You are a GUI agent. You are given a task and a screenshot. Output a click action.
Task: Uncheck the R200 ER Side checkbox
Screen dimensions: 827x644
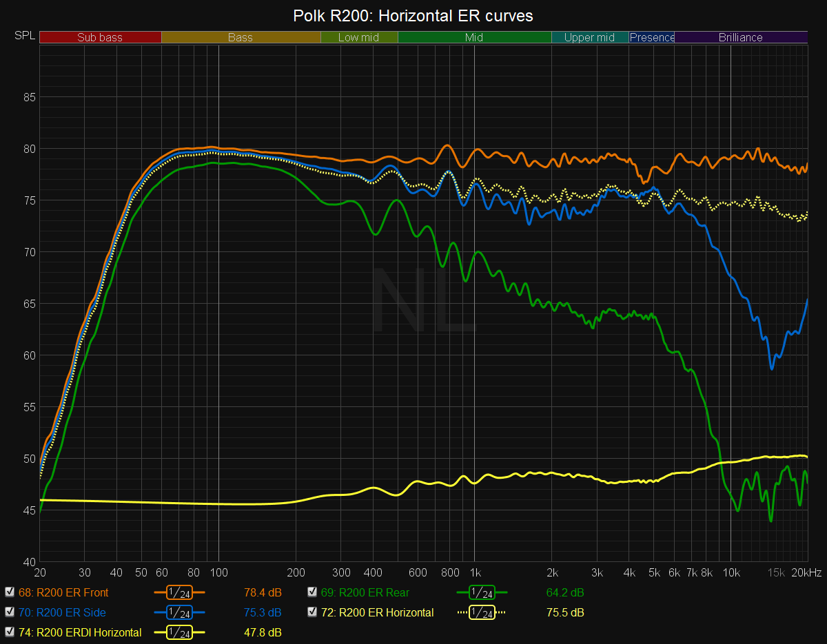click(x=10, y=612)
